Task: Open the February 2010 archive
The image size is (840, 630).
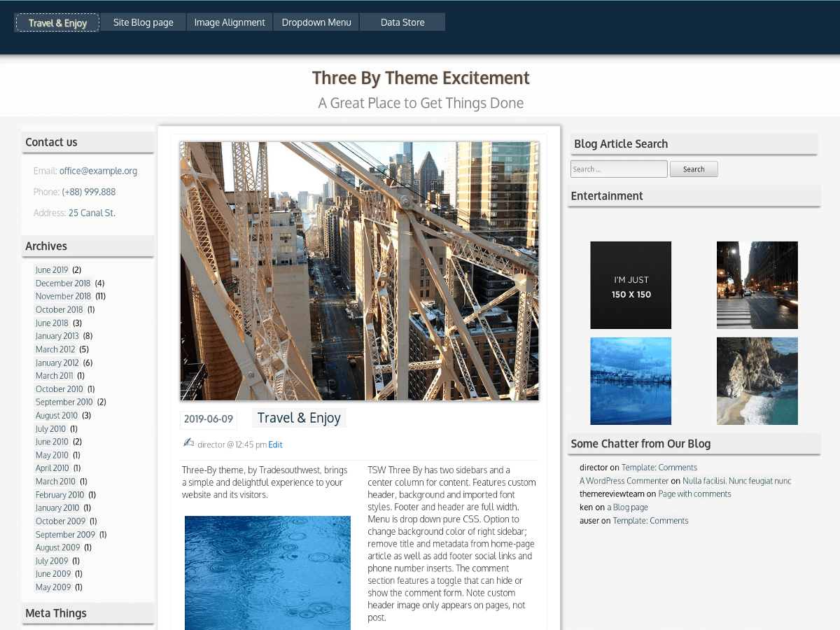Action: [60, 495]
